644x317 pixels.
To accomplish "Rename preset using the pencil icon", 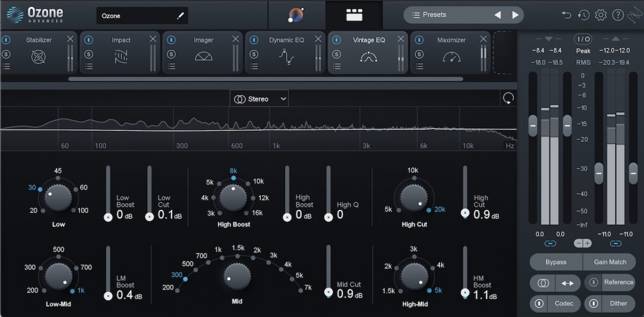I will 180,16.
